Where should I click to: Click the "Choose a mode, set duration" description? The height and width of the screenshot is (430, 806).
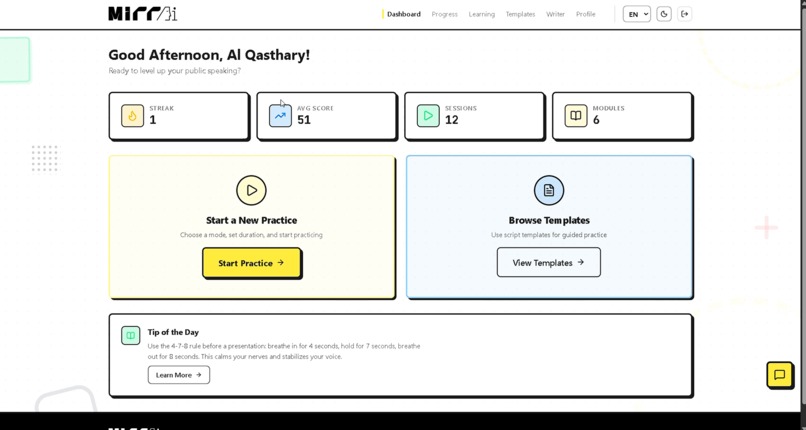coord(251,235)
